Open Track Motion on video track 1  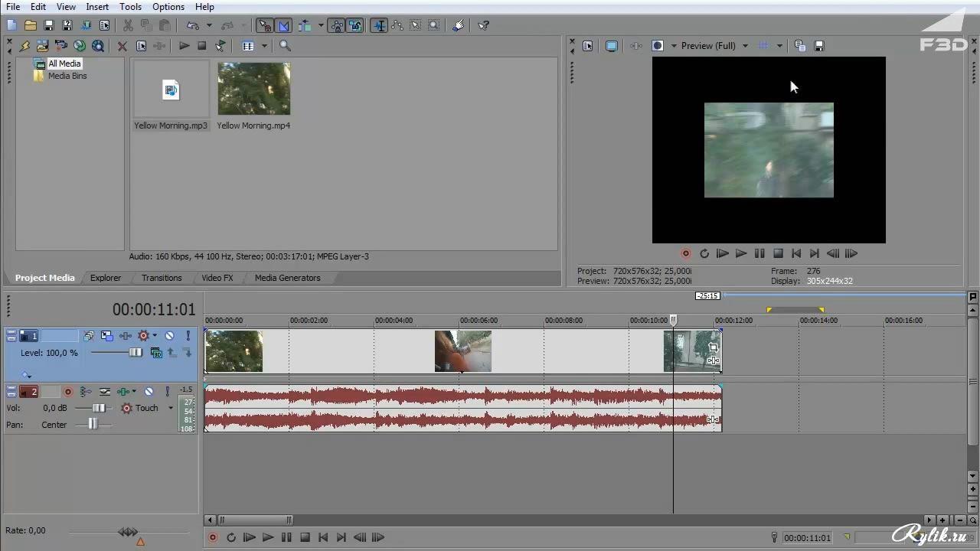[106, 336]
